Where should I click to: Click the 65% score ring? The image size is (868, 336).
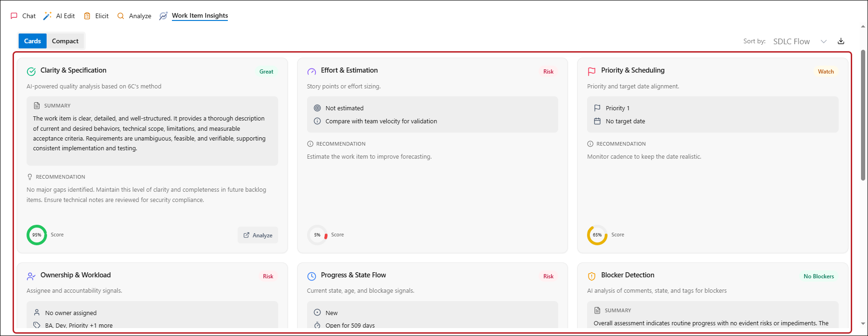(x=597, y=235)
